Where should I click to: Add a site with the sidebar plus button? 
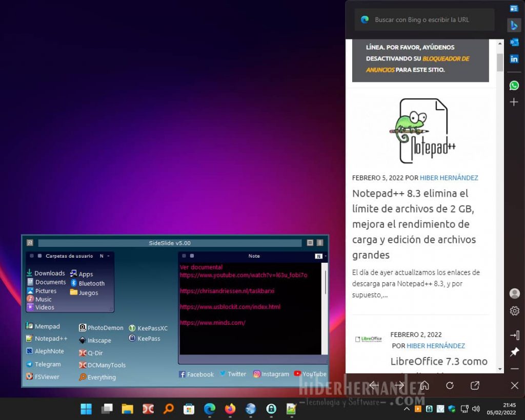(514, 102)
